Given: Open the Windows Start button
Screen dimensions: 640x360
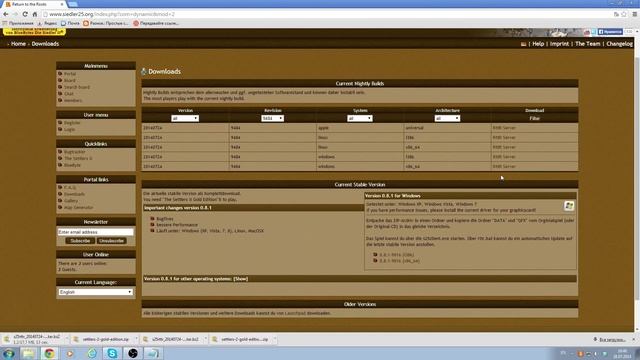Looking at the screenshot, I should tap(9, 353).
